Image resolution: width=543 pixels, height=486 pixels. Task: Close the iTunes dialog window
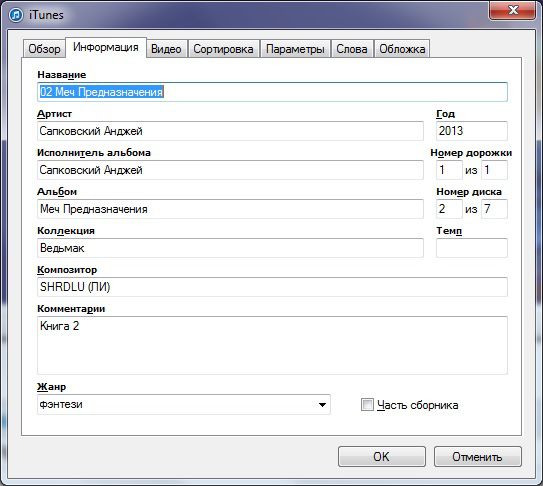coord(513,10)
